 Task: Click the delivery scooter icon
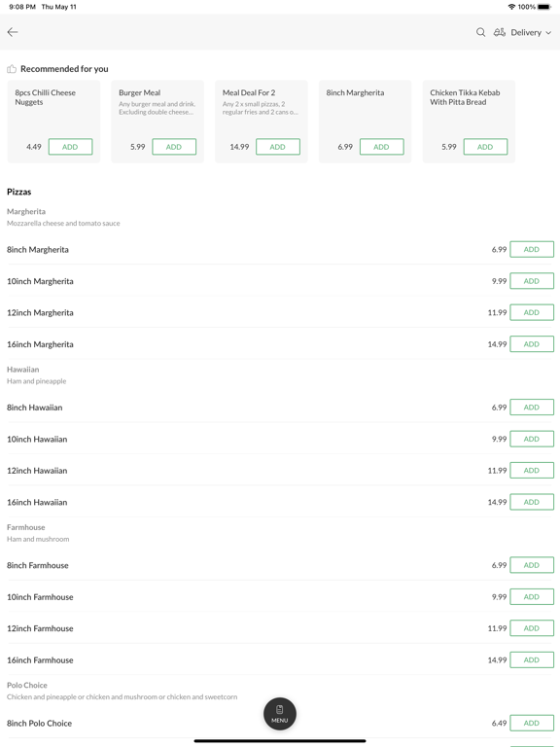tap(499, 32)
